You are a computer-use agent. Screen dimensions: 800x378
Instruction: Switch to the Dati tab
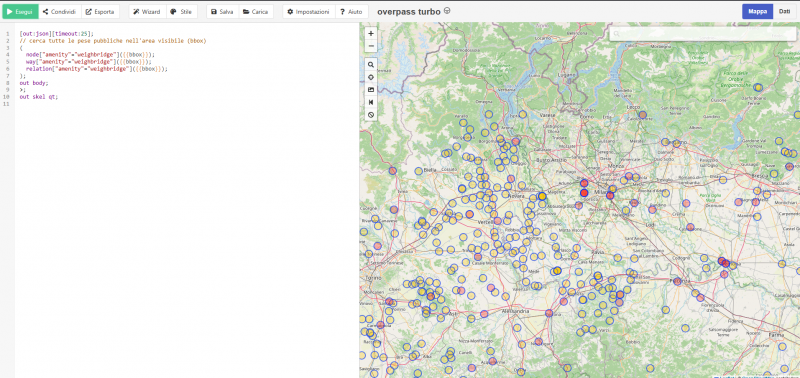[x=785, y=11]
